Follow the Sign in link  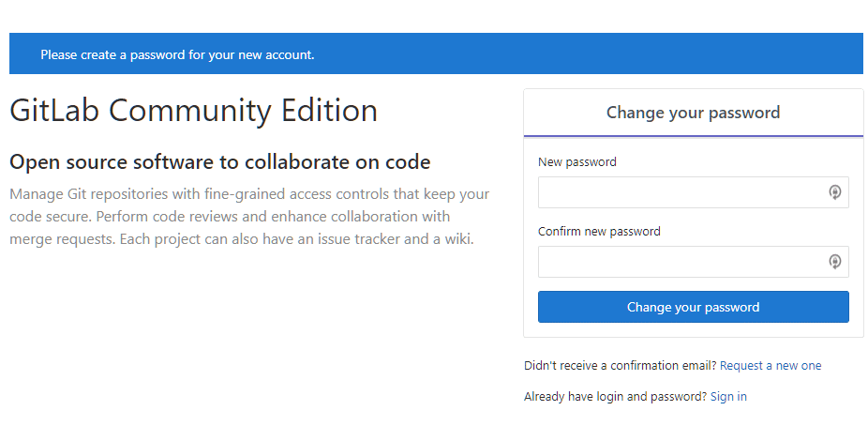[728, 397]
